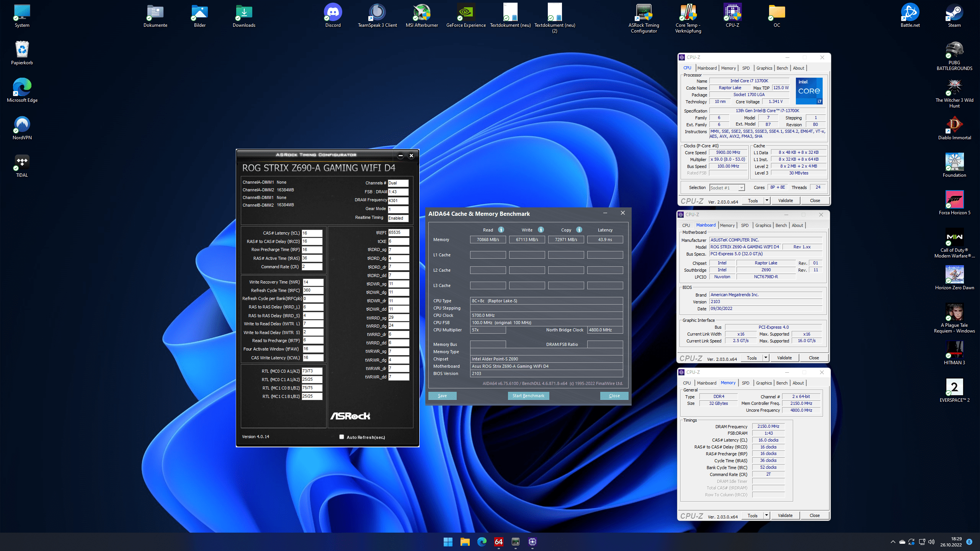The height and width of the screenshot is (551, 980).
Task: Launch Battle.net from the desktop
Action: pyautogui.click(x=910, y=16)
